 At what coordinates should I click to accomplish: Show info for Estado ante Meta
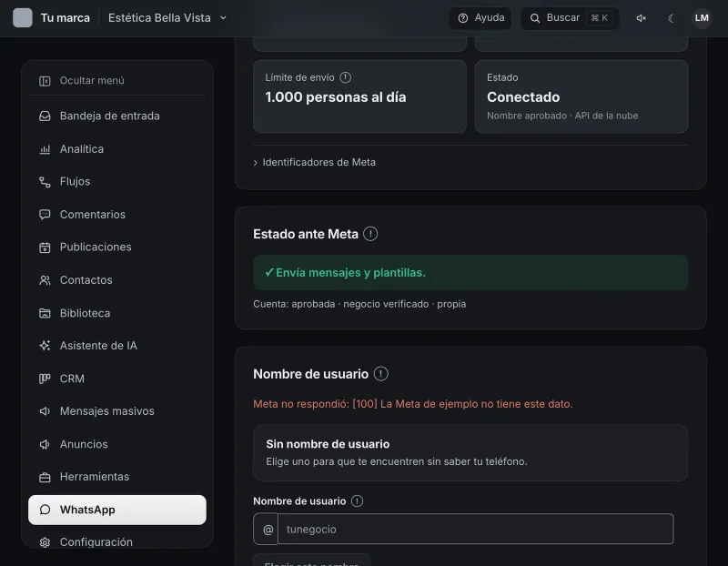click(370, 234)
